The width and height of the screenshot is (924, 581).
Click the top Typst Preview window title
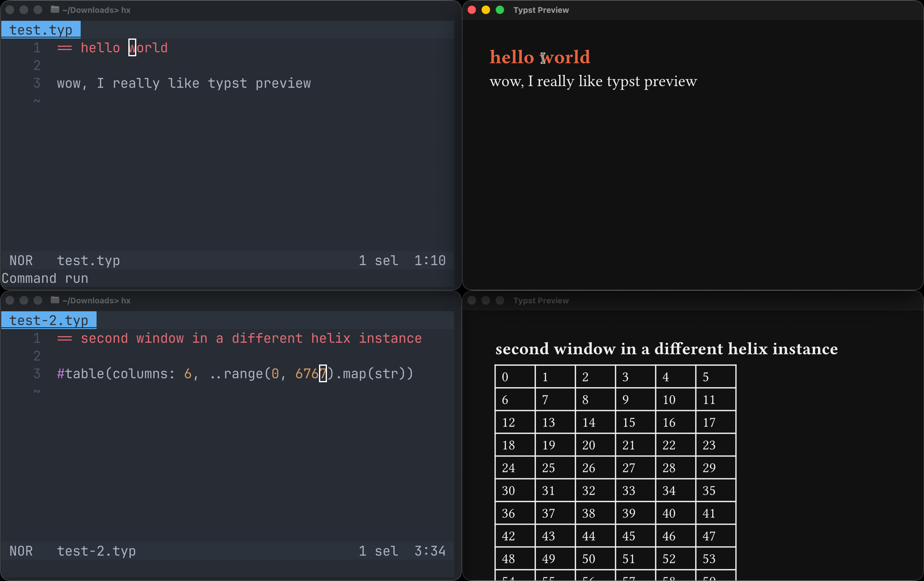pyautogui.click(x=541, y=10)
